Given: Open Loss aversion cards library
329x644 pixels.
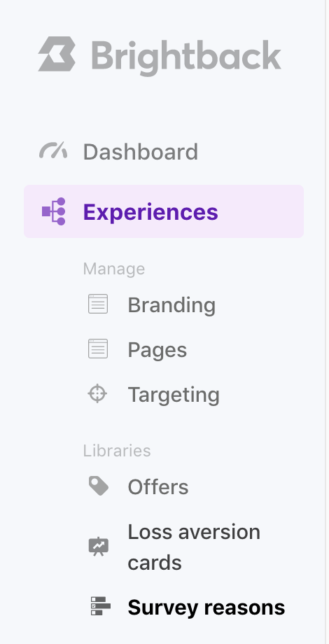Looking at the screenshot, I should [x=194, y=547].
